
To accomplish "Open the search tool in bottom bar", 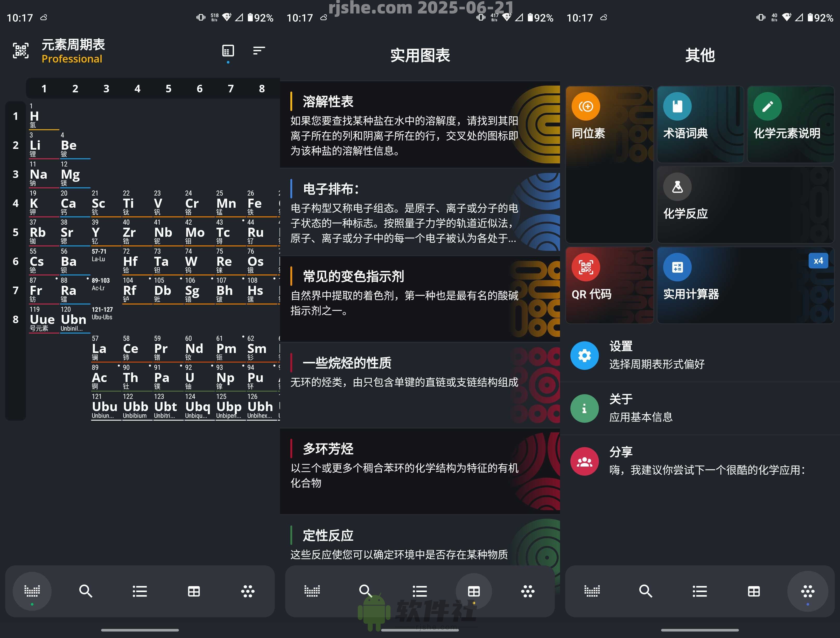I will (86, 591).
